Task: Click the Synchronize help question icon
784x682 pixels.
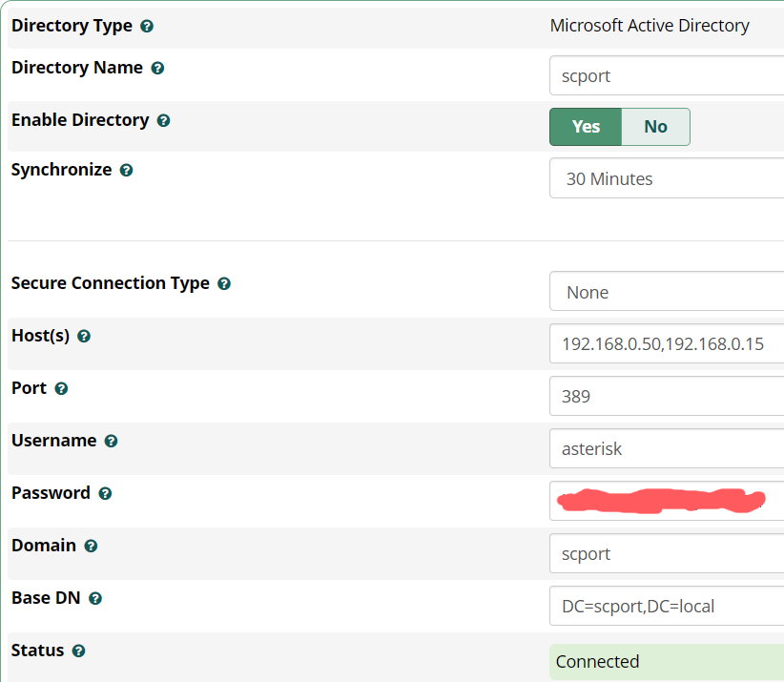Action: click(126, 171)
